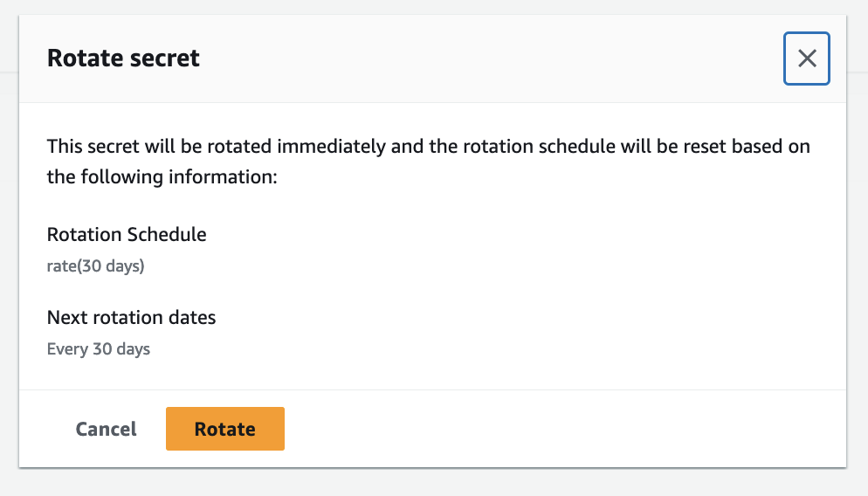This screenshot has width=868, height=496.
Task: Select the "Rotation Schedule" label
Action: (x=127, y=234)
